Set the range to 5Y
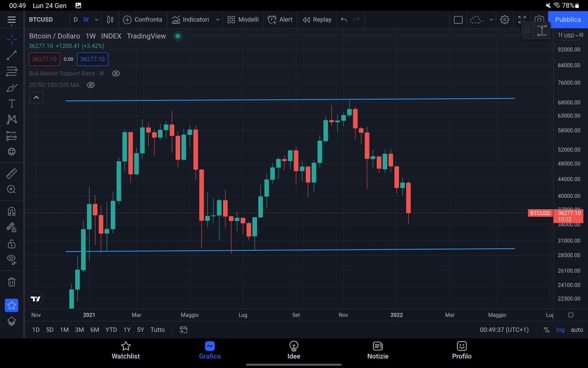The height and width of the screenshot is (368, 588). [141, 330]
